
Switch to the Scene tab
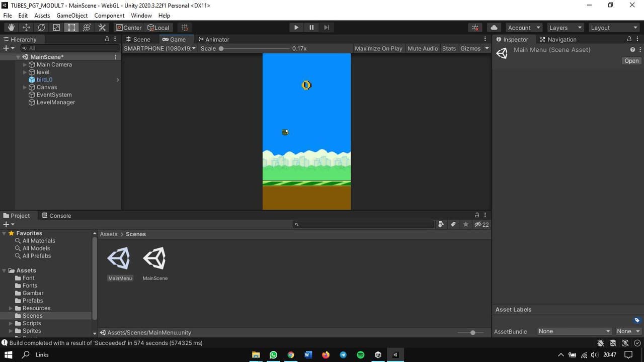(x=138, y=39)
